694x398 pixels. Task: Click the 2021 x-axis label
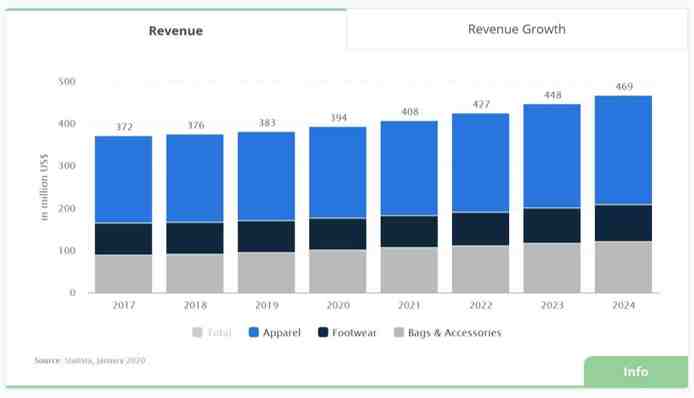point(409,305)
